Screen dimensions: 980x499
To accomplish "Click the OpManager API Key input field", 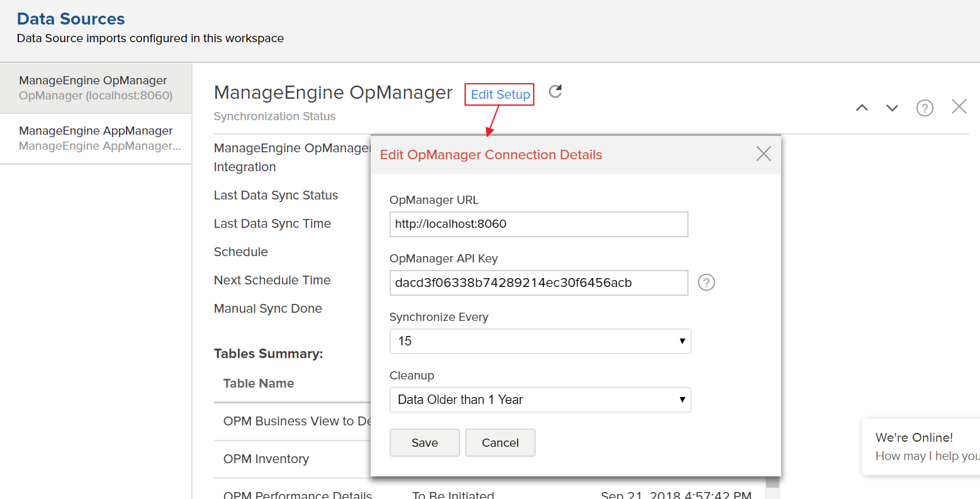I will pyautogui.click(x=539, y=283).
